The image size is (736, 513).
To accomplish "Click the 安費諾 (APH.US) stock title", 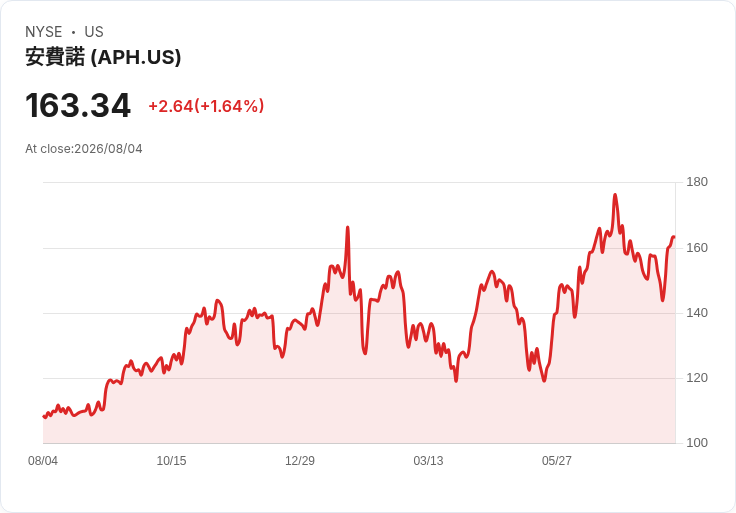I will pos(103,57).
